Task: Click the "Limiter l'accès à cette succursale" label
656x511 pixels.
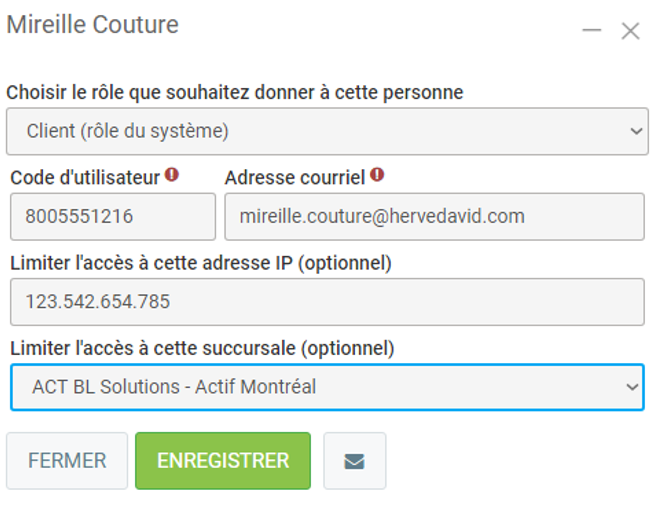Action: [x=202, y=348]
